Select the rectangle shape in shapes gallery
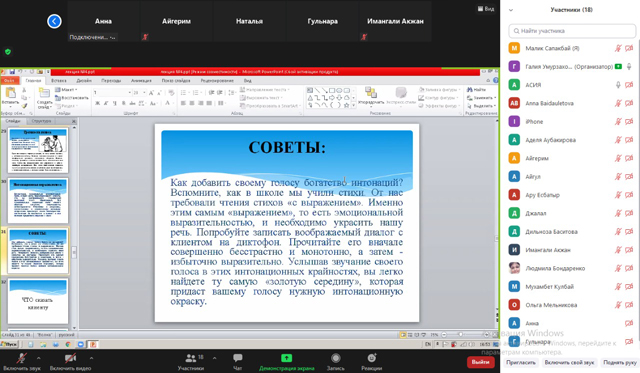This screenshot has height=373, width=640. pos(331,91)
